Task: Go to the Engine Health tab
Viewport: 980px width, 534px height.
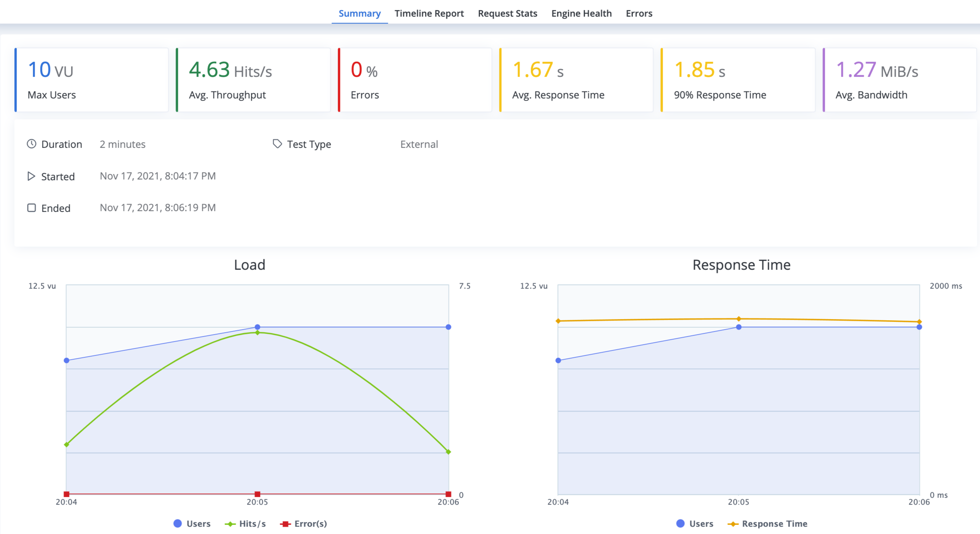Action: tap(581, 14)
